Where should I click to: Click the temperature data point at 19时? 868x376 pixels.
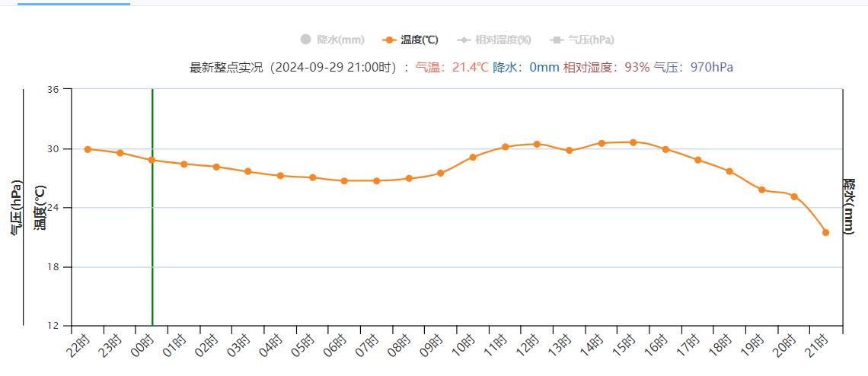(761, 190)
